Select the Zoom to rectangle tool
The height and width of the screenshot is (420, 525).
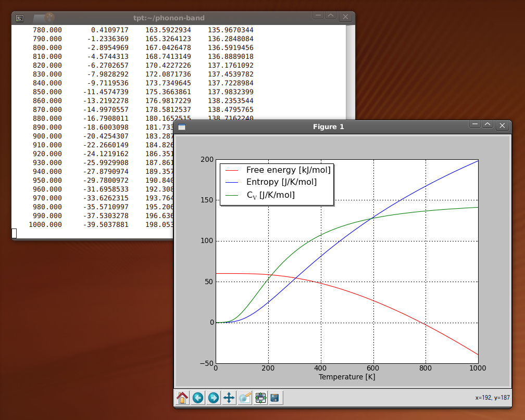(x=245, y=398)
